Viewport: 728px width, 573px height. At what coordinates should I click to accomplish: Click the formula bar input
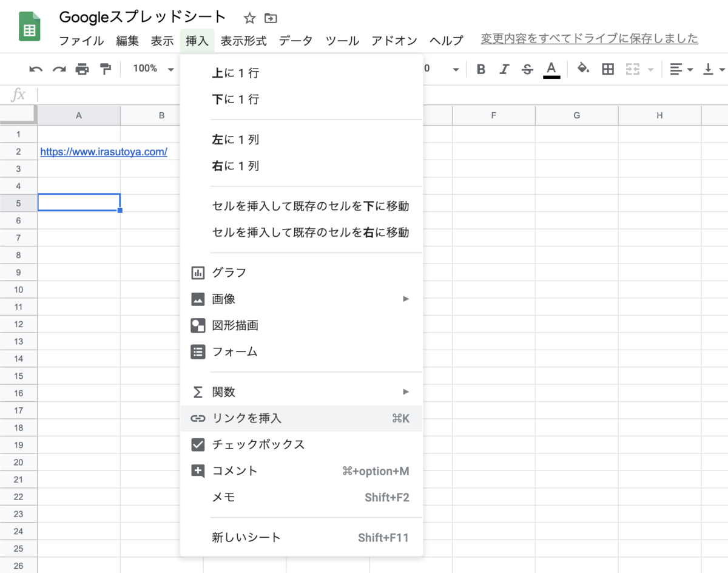(x=382, y=95)
